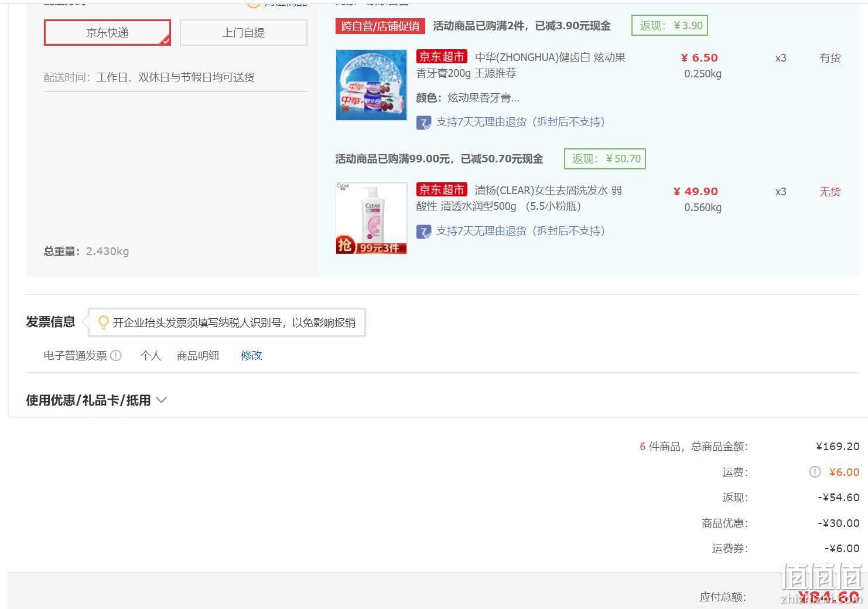This screenshot has height=609, width=868.
Task: Click the 有货 in-stock status text
Action: (x=829, y=58)
